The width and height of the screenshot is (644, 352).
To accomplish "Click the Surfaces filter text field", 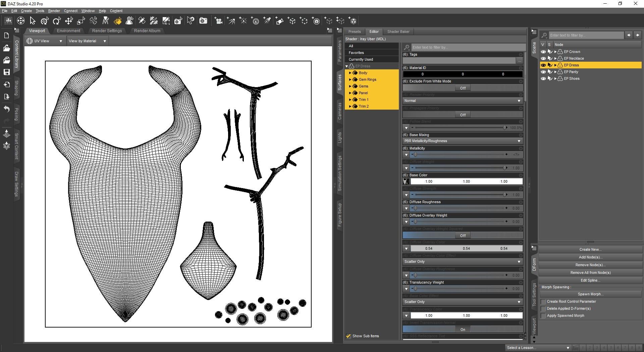I will point(468,47).
